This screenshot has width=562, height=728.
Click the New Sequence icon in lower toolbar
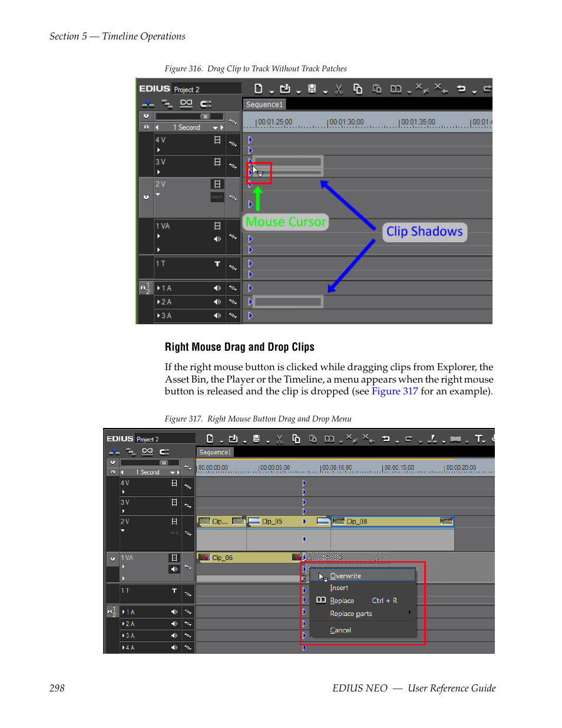coord(210,439)
